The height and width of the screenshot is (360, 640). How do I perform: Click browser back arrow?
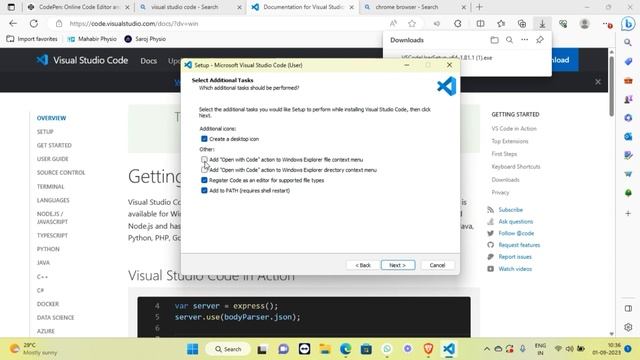click(13, 24)
